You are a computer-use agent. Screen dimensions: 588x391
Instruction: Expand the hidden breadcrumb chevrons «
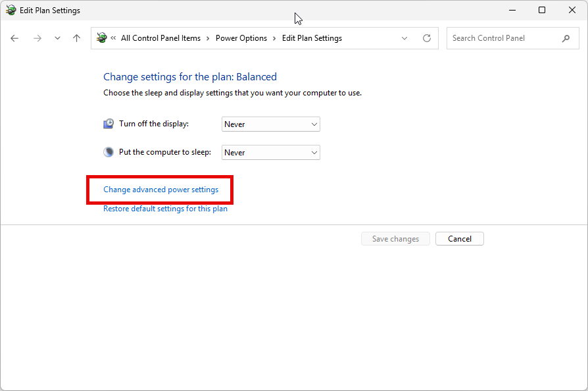pyautogui.click(x=114, y=38)
